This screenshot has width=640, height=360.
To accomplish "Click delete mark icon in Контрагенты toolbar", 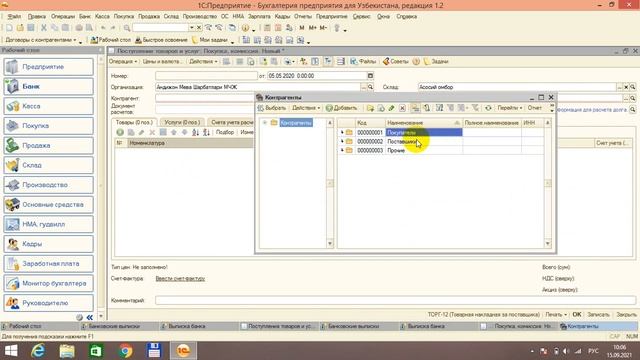I will (x=402, y=108).
